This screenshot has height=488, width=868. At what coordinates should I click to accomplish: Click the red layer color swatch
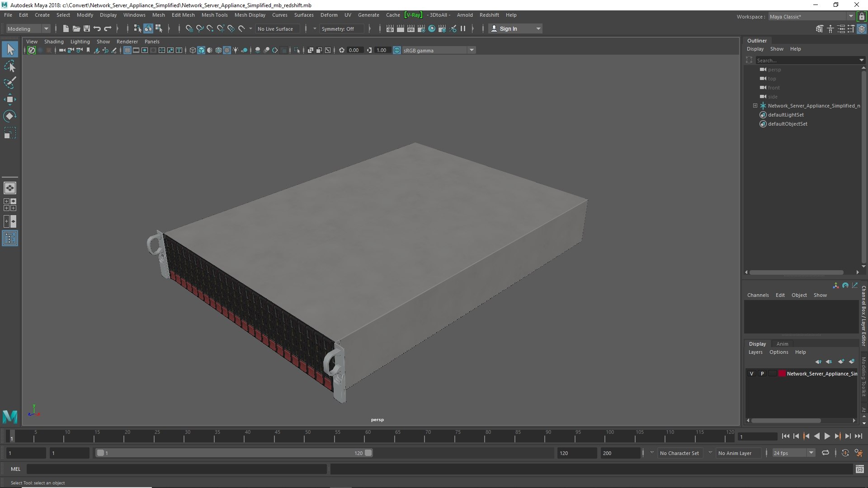point(782,374)
